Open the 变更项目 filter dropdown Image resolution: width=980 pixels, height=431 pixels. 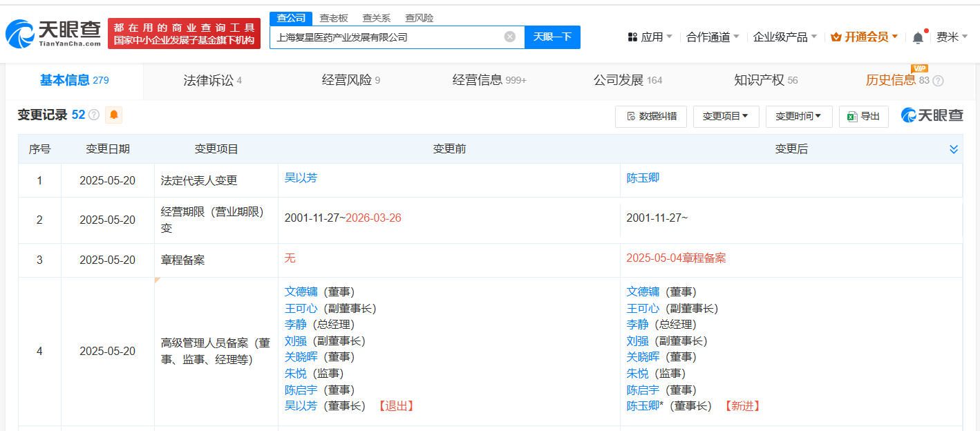(726, 116)
